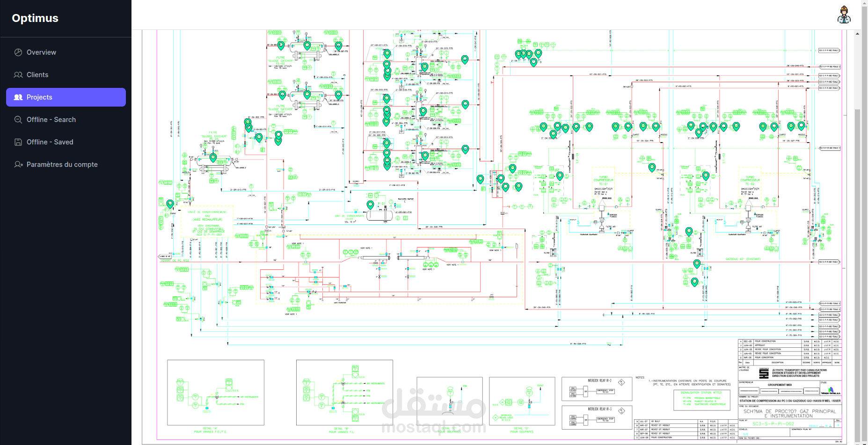
Task: Click the user avatar icon at top right
Action: coord(844,15)
